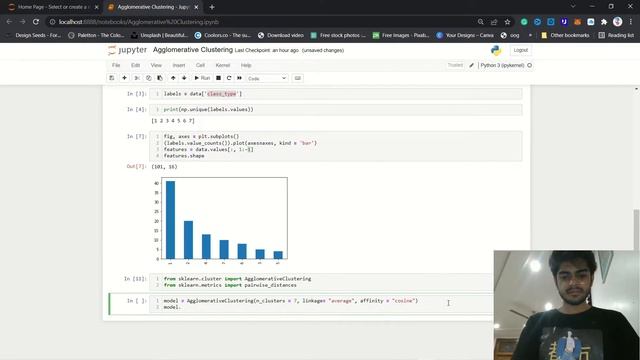Open the Insert menu
This screenshot has height=360, width=640.
[179, 65]
